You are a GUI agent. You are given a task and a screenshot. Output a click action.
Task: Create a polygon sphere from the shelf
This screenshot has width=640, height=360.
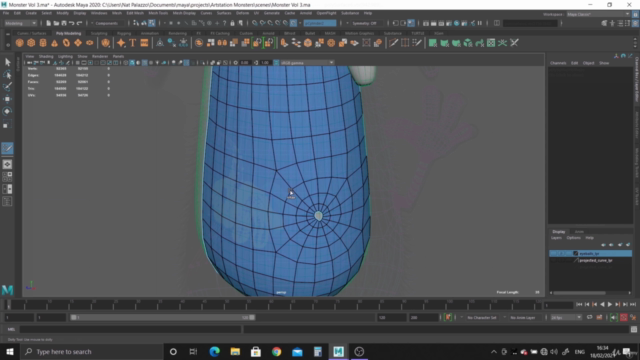(x=19, y=43)
